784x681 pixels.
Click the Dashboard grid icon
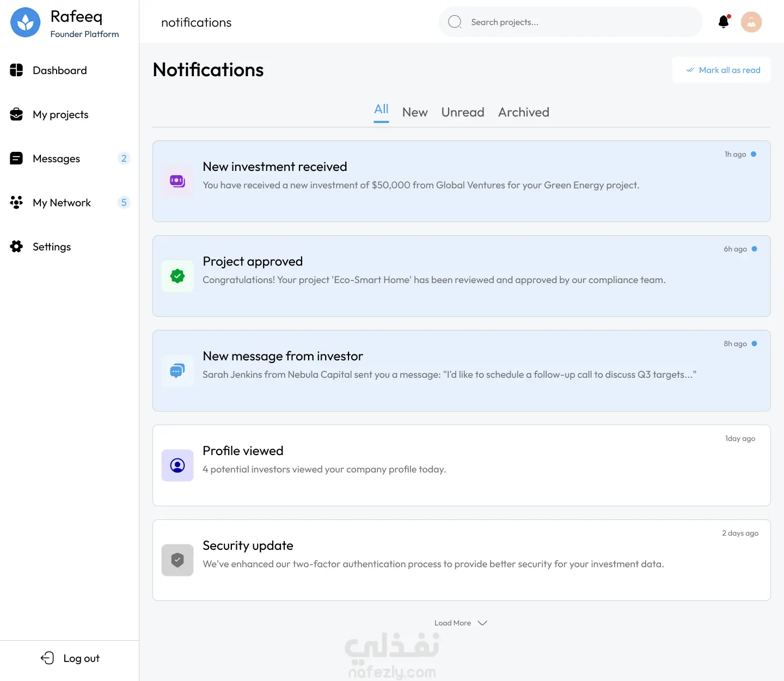pos(16,70)
